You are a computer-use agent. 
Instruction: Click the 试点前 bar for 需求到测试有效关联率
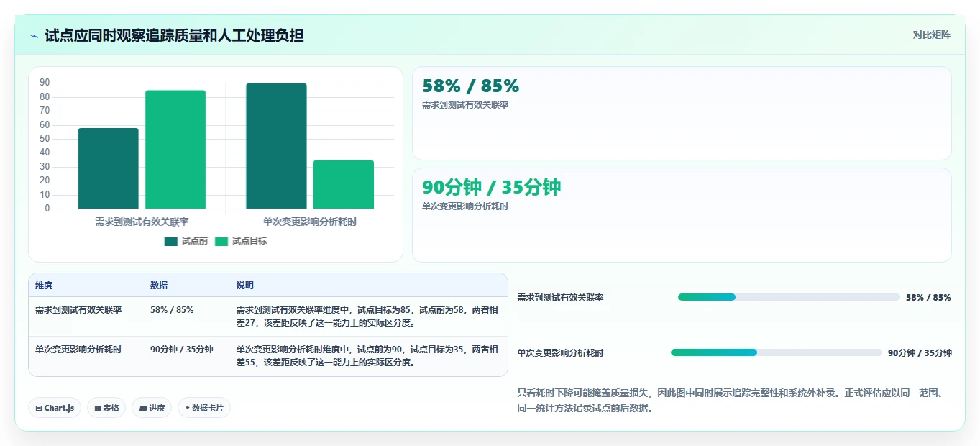pos(109,168)
